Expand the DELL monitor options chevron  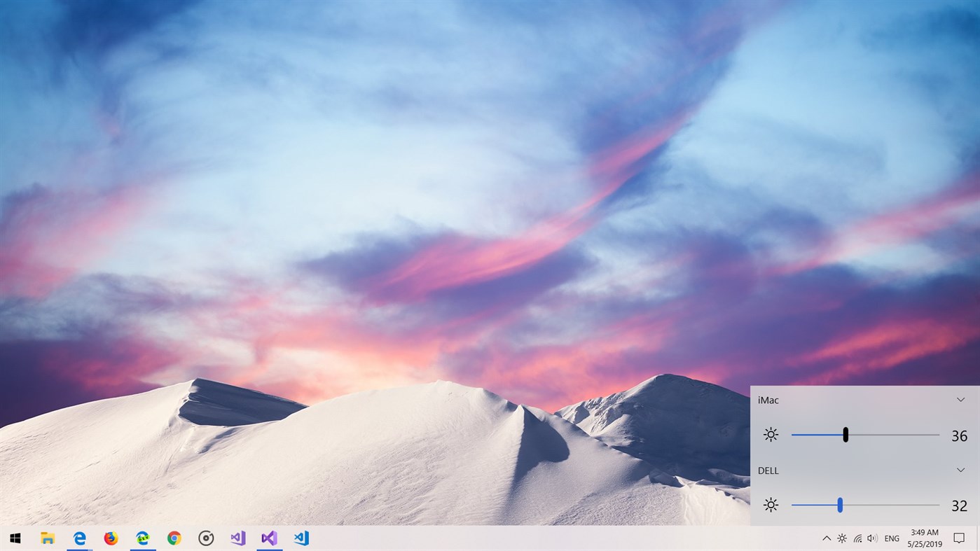point(960,469)
